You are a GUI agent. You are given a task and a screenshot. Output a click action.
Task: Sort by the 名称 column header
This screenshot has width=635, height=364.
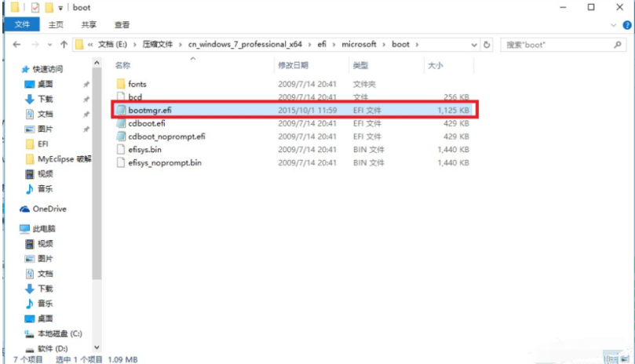[x=122, y=65]
